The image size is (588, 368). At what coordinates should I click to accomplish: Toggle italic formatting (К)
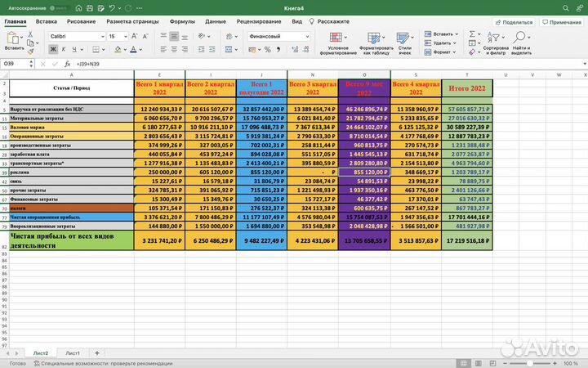[x=64, y=49]
